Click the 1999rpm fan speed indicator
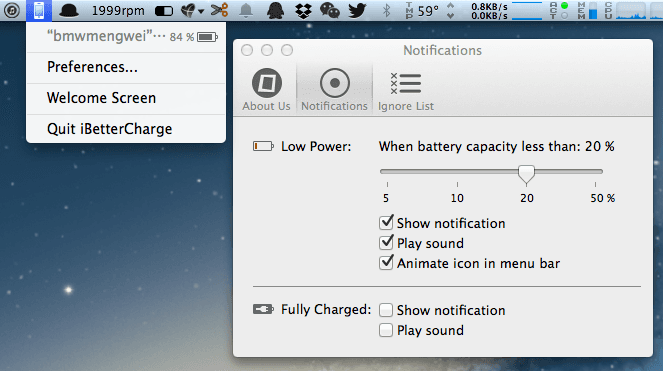Image resolution: width=663 pixels, height=371 pixels. point(118,11)
